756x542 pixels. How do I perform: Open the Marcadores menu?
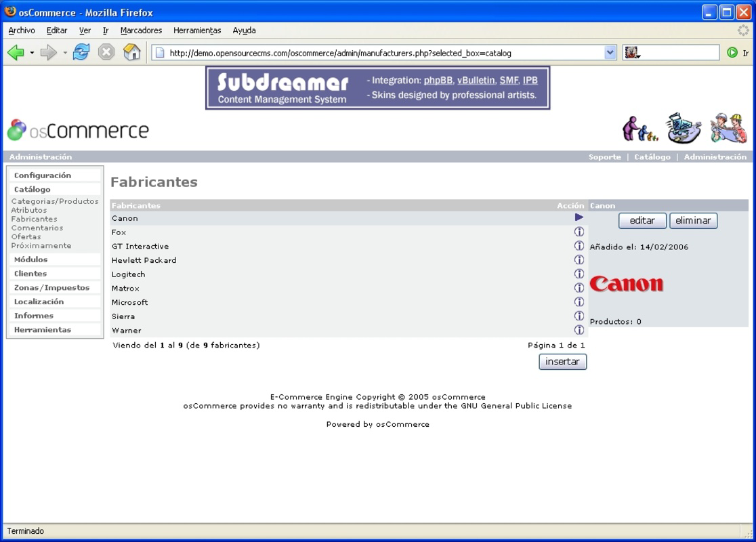(x=142, y=30)
